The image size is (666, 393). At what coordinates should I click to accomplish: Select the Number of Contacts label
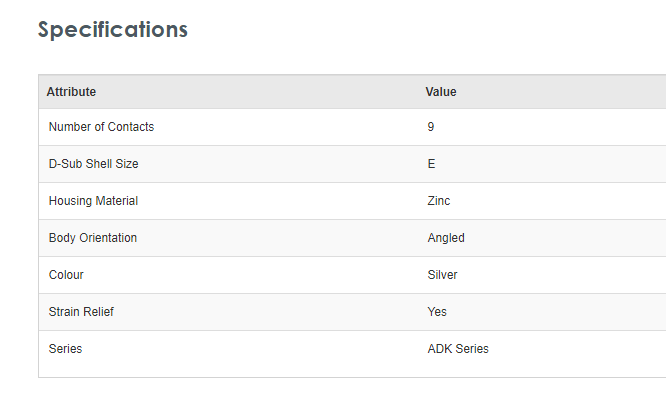tap(101, 127)
